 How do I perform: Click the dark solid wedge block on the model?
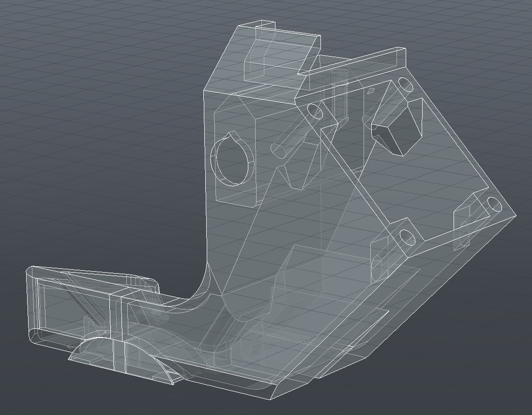[x=397, y=127]
